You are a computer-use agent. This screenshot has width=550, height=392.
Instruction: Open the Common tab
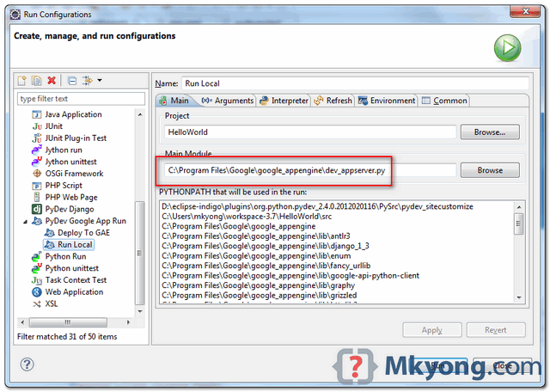(444, 101)
